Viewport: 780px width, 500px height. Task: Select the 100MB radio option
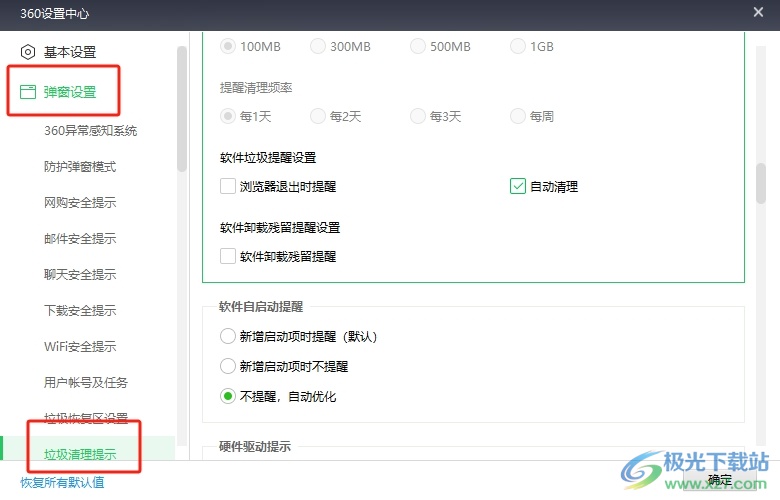tap(228, 46)
